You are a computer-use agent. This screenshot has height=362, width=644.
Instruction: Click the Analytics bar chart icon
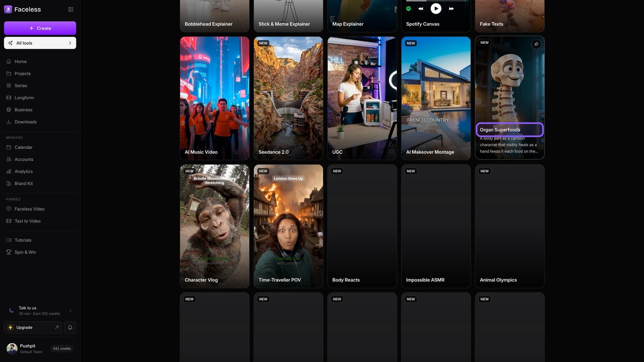(x=9, y=171)
